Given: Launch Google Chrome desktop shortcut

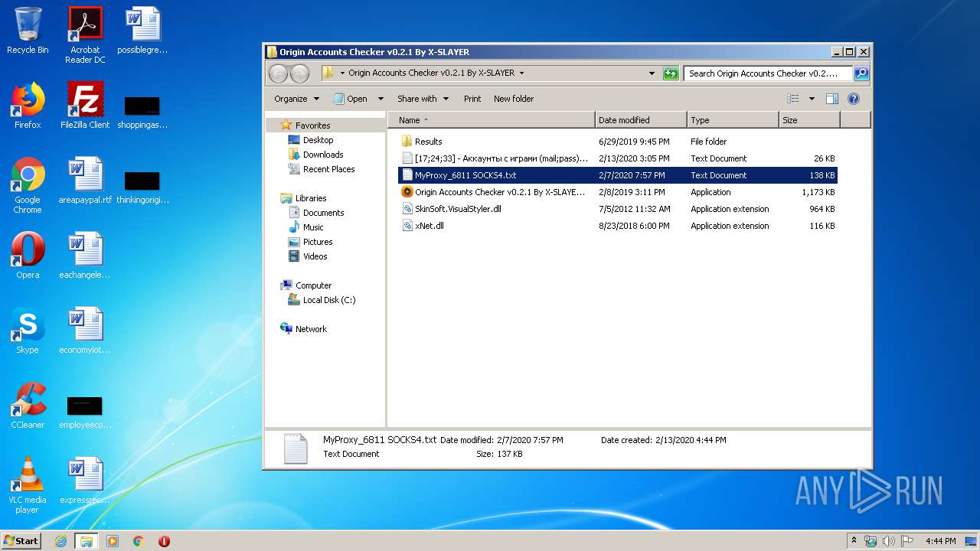Looking at the screenshot, I should (x=28, y=185).
